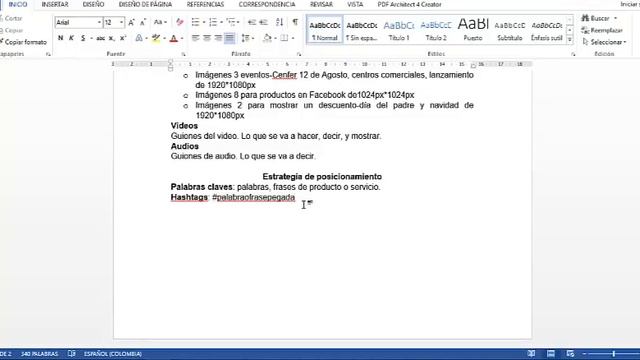Sort selected text alphabetically

pos(279,22)
